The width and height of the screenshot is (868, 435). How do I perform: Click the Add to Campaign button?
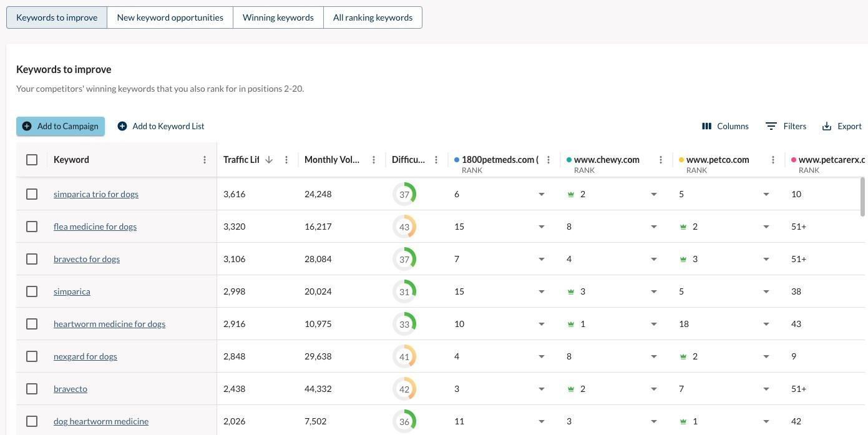(x=61, y=126)
